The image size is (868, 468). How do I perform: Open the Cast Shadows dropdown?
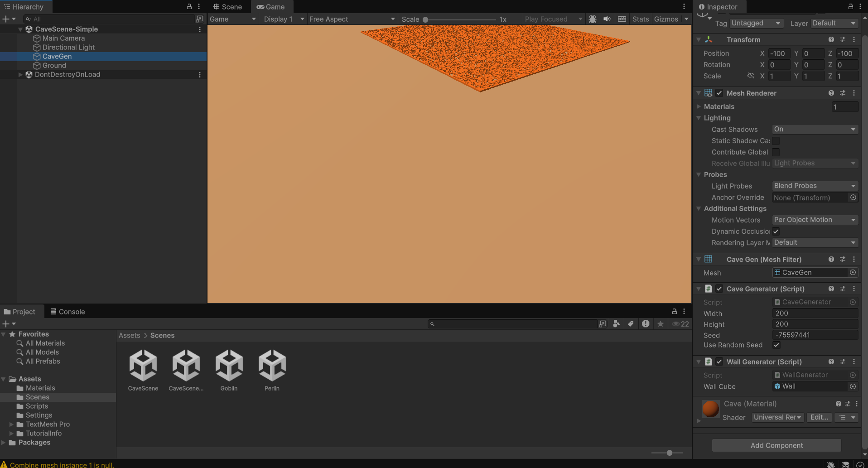(815, 130)
